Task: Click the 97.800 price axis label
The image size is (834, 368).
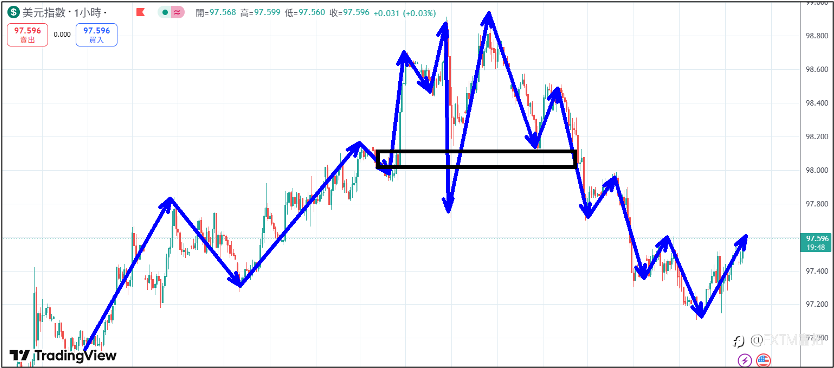Action: (x=816, y=204)
